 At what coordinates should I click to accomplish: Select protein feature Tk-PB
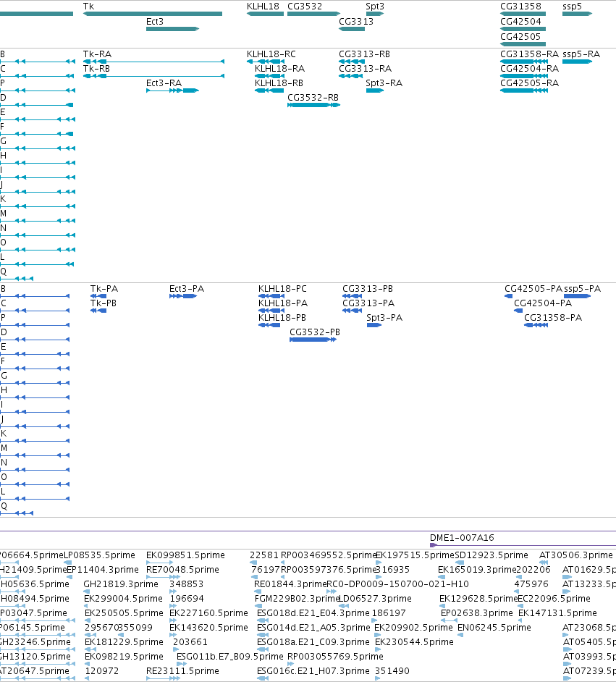[98, 311]
